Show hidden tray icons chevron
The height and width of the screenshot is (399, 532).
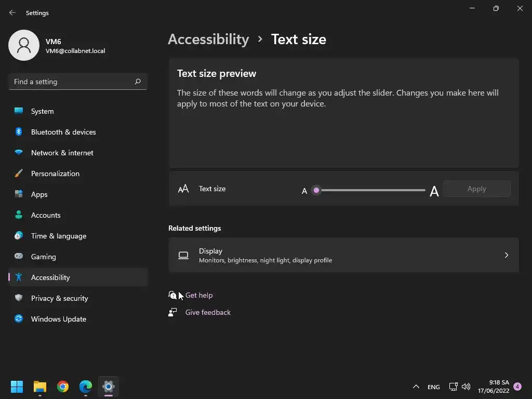[x=416, y=387]
